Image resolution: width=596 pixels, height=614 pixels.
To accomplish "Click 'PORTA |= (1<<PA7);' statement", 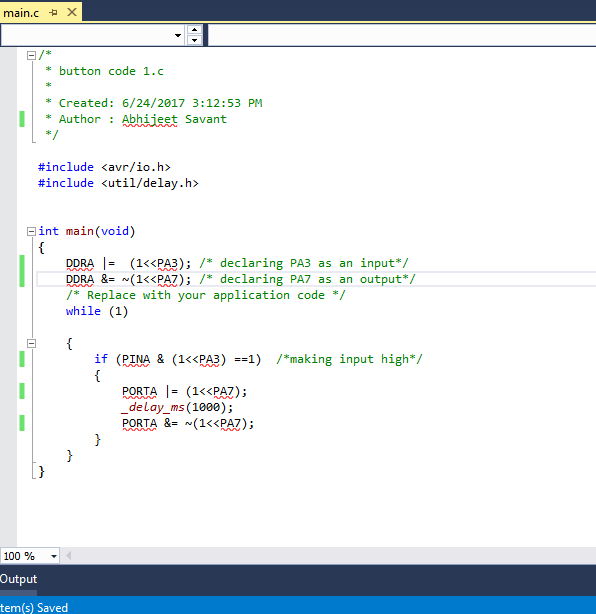I will pos(184,392).
